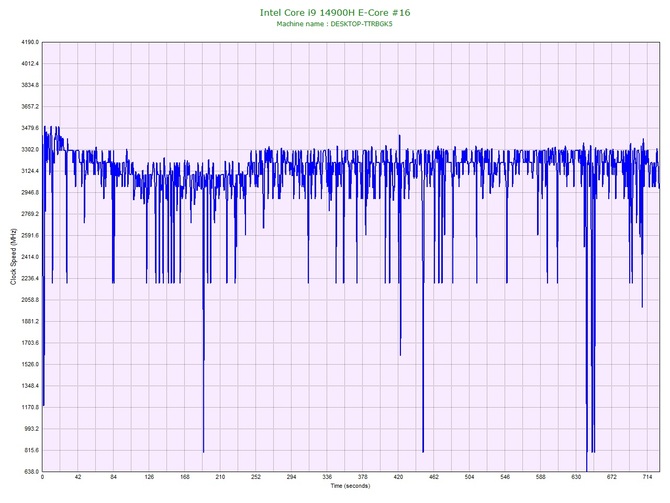Click the y-axis value 3124.4

tap(30, 171)
